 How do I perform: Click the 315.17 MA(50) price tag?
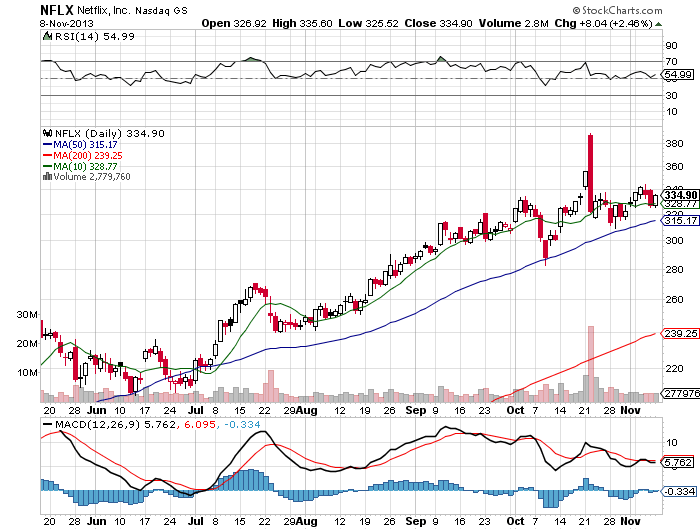pyautogui.click(x=680, y=221)
